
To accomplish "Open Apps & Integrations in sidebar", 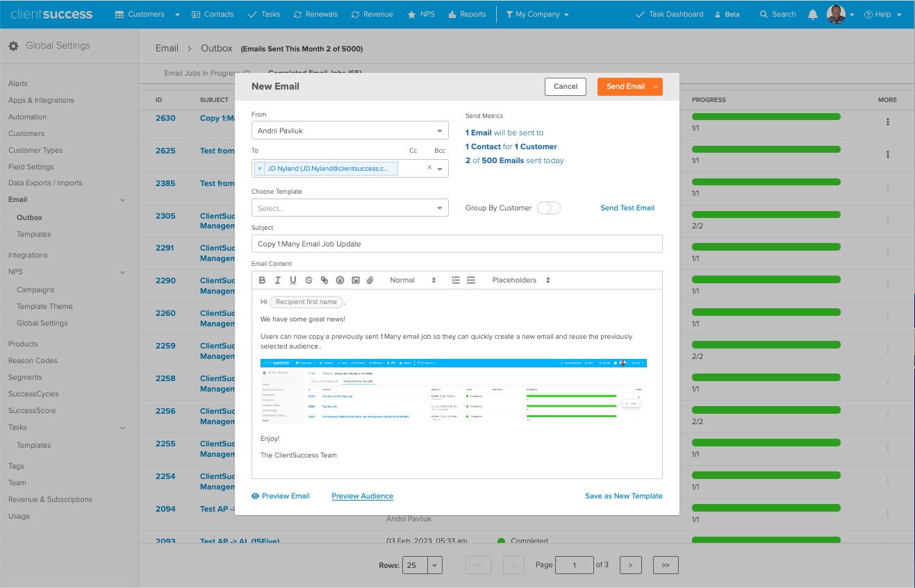I will tap(41, 100).
